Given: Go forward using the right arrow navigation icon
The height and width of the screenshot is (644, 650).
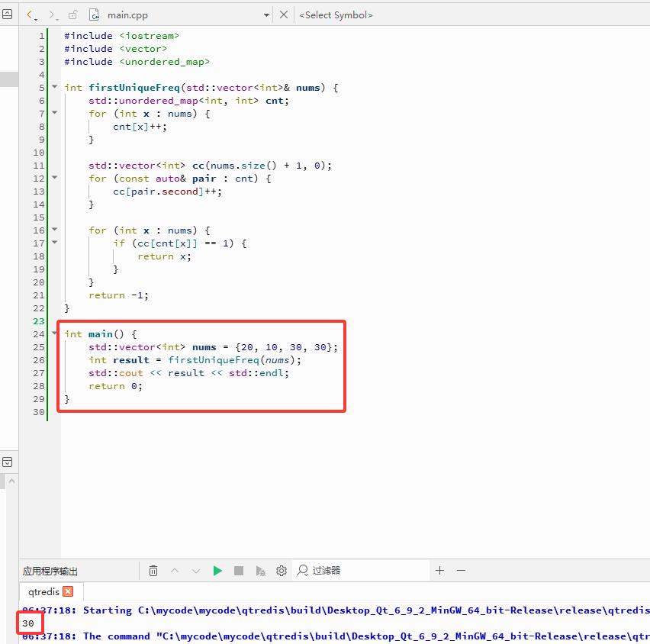Looking at the screenshot, I should coord(53,15).
